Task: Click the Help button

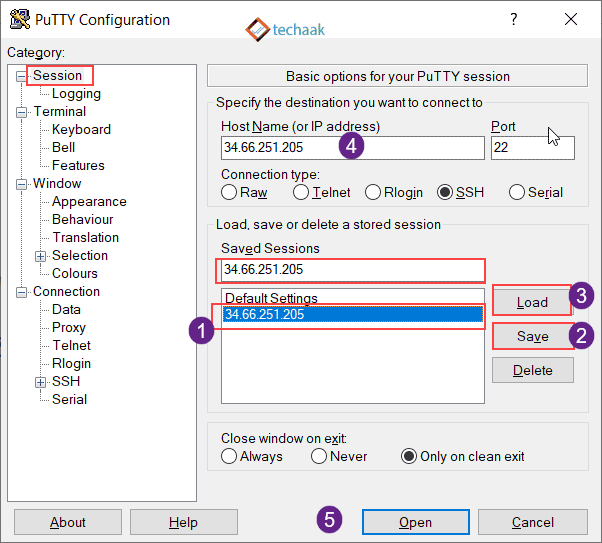Action: pyautogui.click(x=184, y=522)
